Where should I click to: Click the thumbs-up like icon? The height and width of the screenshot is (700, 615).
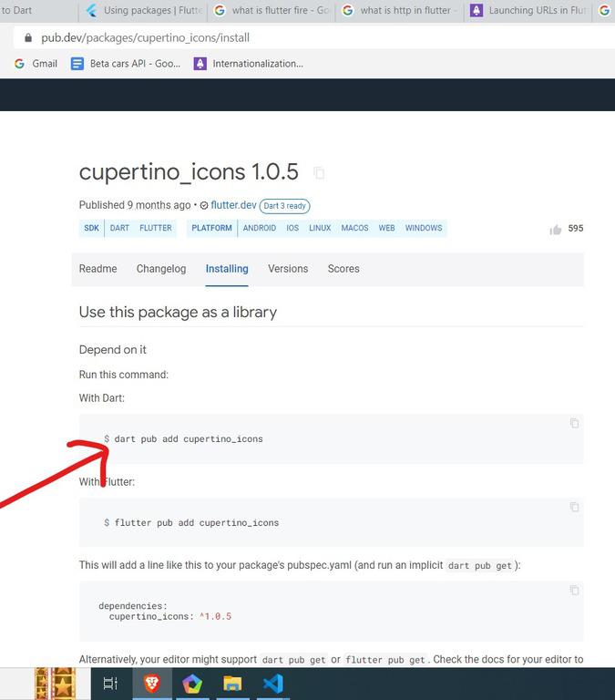(556, 230)
